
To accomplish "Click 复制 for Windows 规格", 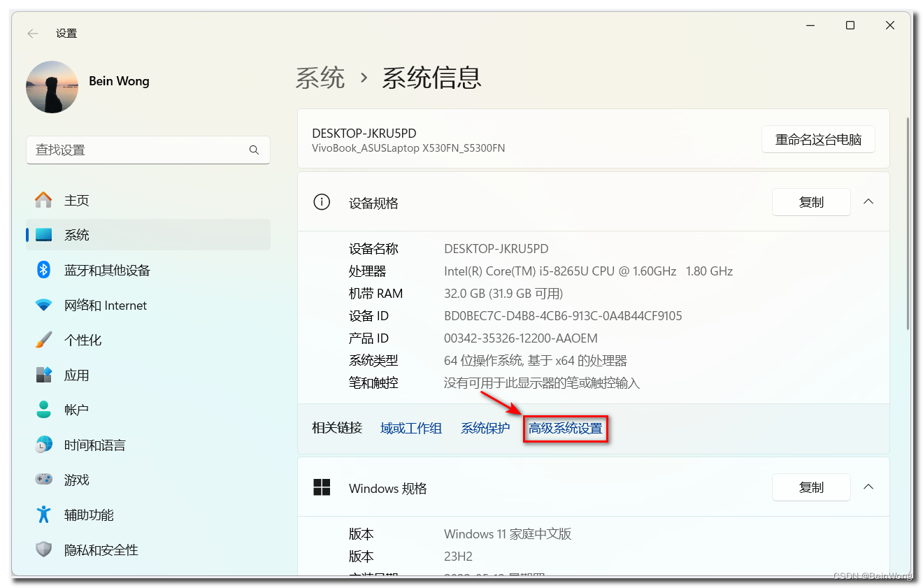I will click(811, 487).
